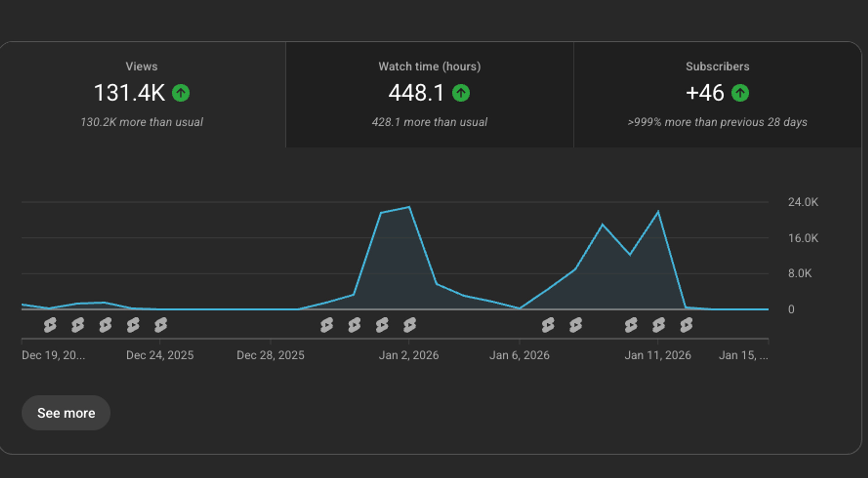868x478 pixels.
Task: Click the +46 subscribers value
Action: coord(705,93)
